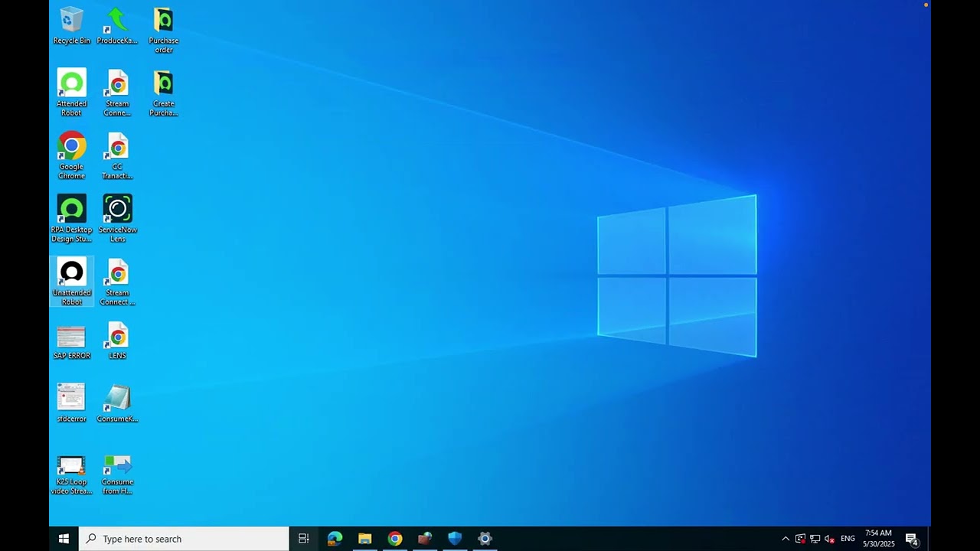Launch Microsoft Edge from the taskbar
The width and height of the screenshot is (980, 551).
335,539
